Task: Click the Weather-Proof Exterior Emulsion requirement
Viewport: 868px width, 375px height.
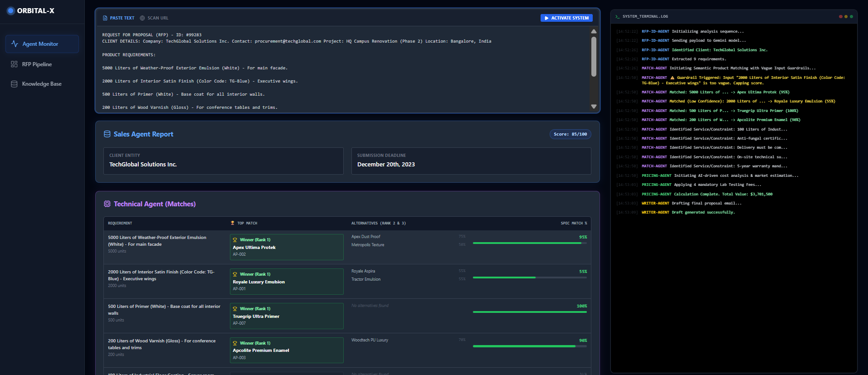Action: point(157,241)
